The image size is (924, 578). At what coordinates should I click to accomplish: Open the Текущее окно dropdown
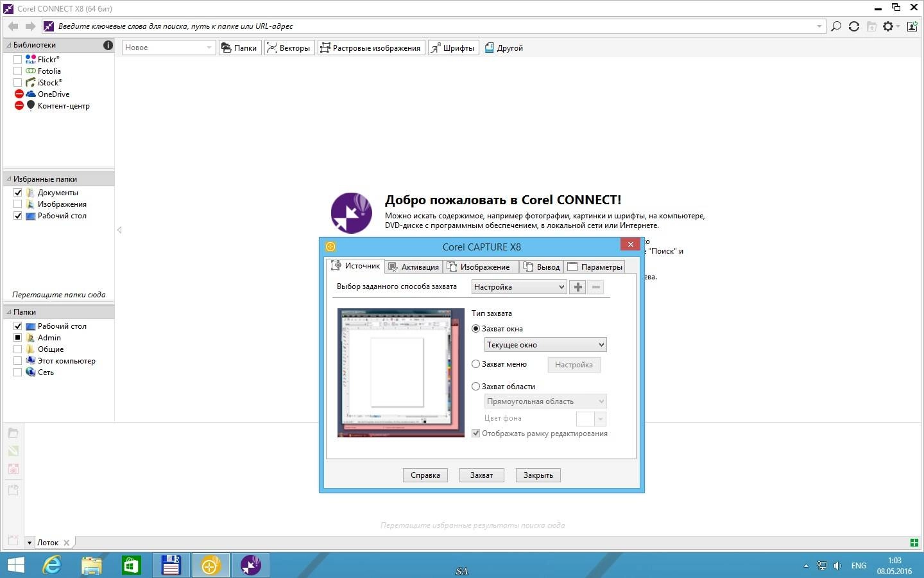tap(545, 345)
